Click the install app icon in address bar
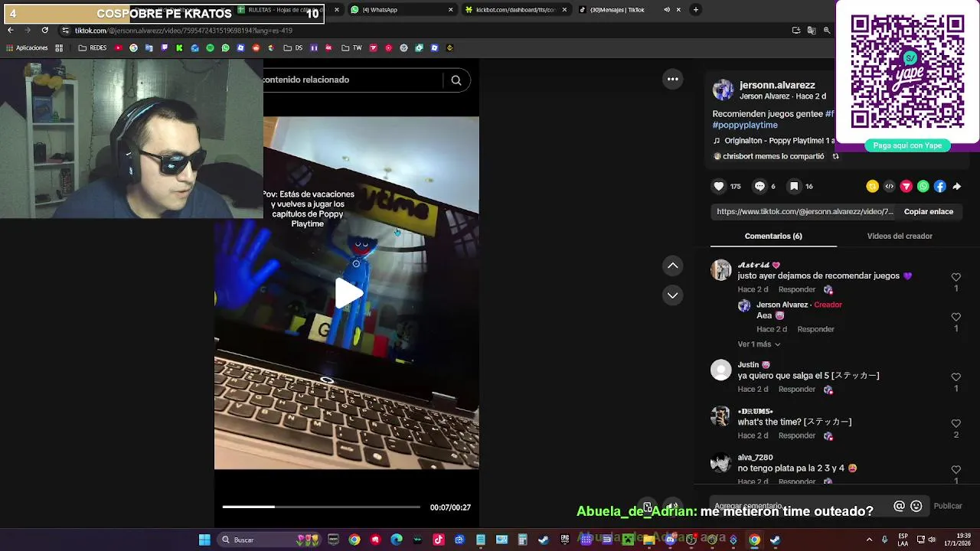This screenshot has width=980, height=551. point(796,31)
